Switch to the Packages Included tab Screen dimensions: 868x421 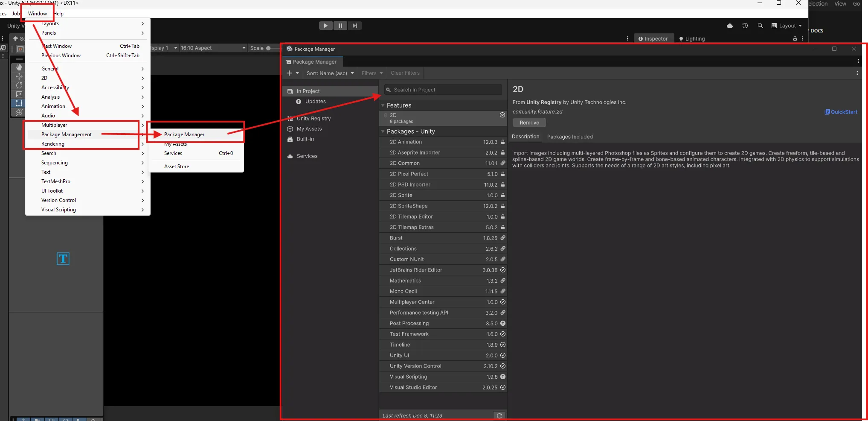click(x=570, y=137)
